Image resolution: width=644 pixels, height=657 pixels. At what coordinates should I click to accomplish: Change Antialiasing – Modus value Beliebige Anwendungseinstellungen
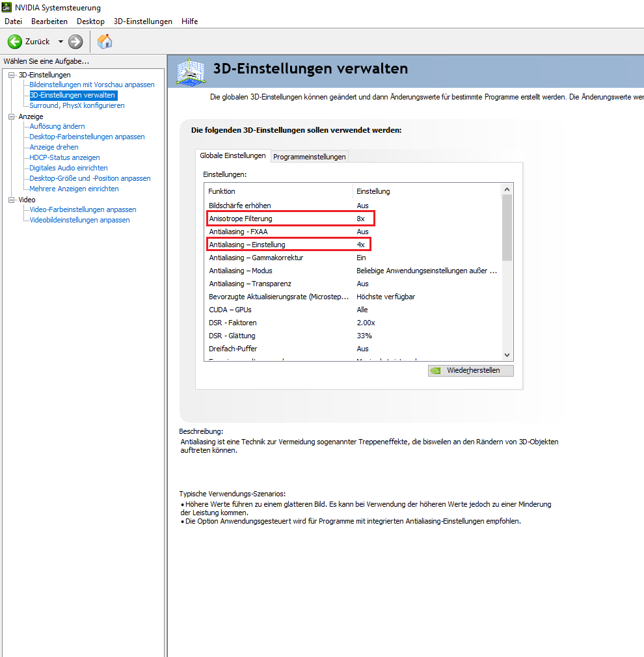coord(427,271)
